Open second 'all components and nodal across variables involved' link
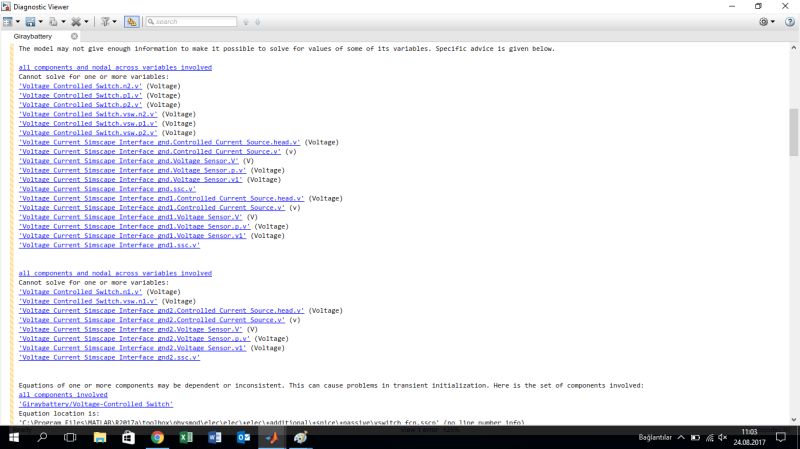Screen dimensions: 800x449 [x=115, y=273]
